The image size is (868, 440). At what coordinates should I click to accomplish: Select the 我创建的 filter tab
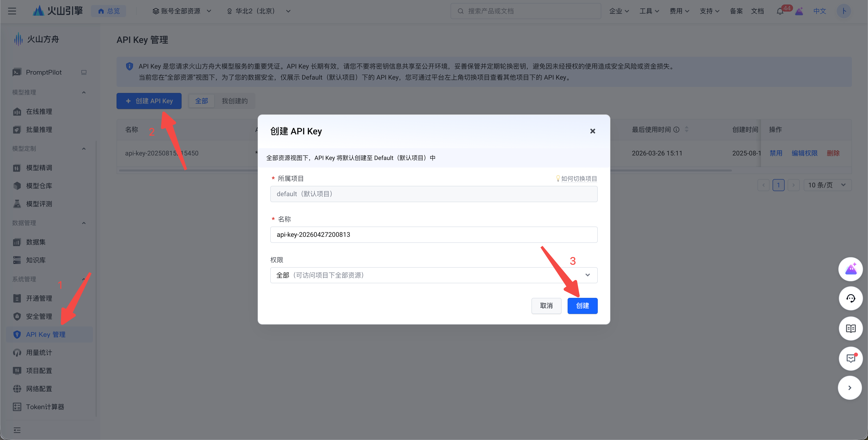point(235,101)
